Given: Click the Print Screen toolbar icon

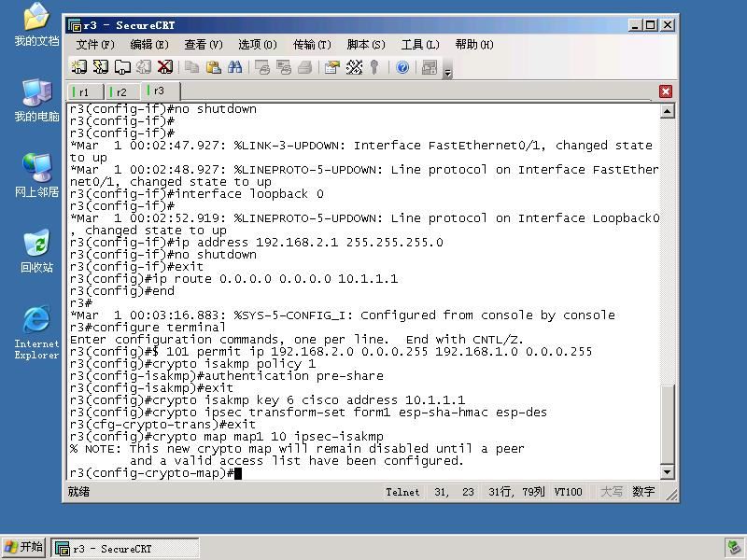Looking at the screenshot, I should click(262, 67).
